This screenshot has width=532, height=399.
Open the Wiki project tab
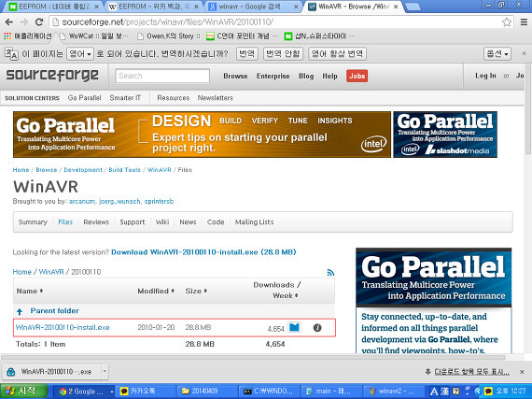point(162,222)
